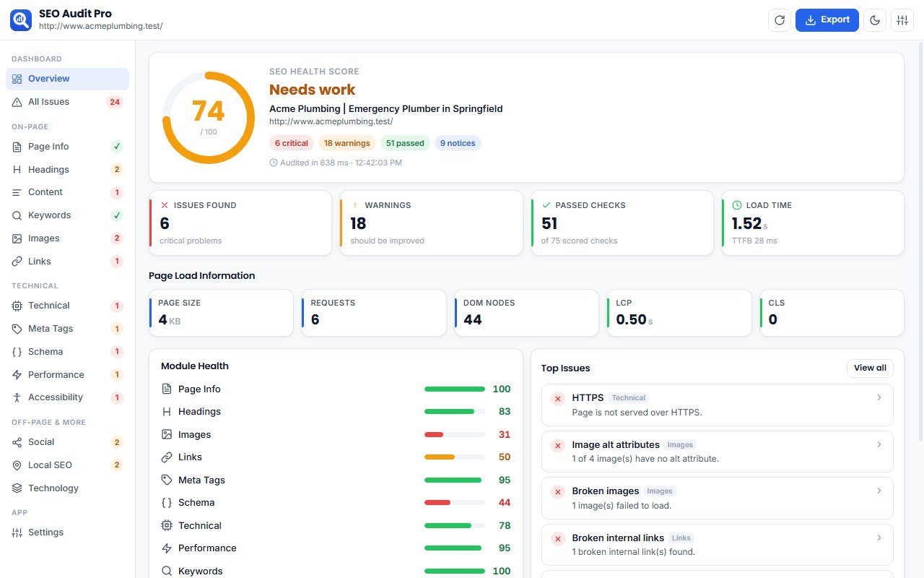
Task: Click the Keywords sidebar magnifier icon
Action: [17, 215]
